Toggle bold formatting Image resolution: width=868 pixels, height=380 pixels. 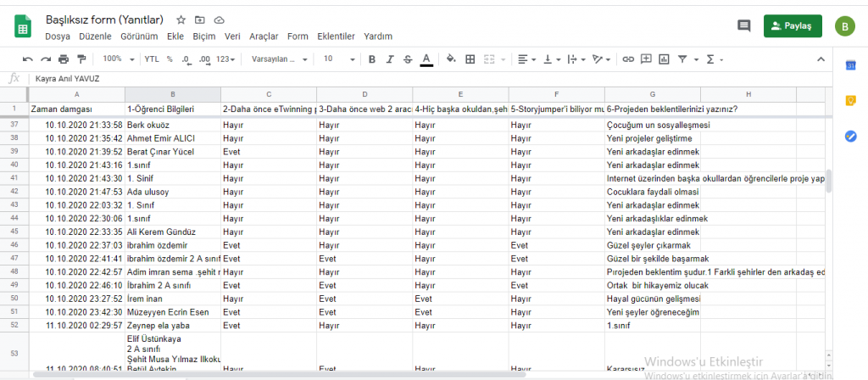click(x=371, y=59)
